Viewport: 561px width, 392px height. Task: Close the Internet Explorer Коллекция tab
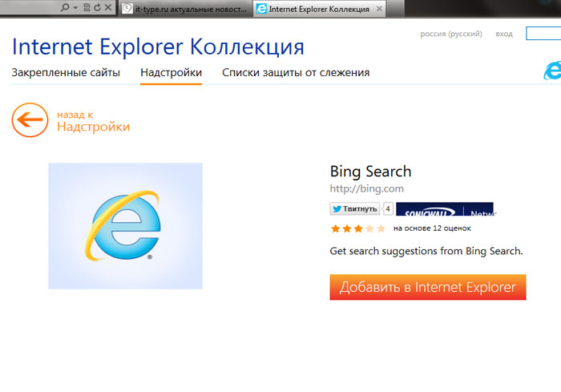coord(380,9)
